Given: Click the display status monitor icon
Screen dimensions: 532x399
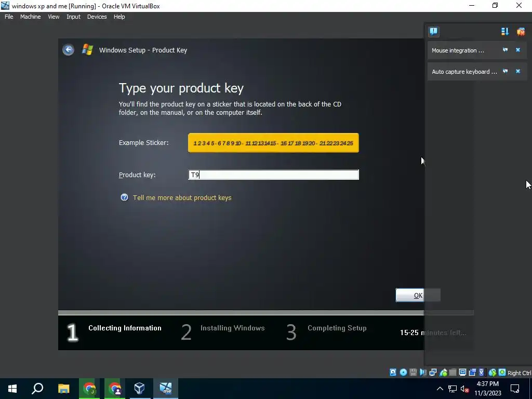Looking at the screenshot, I should click(x=462, y=372).
